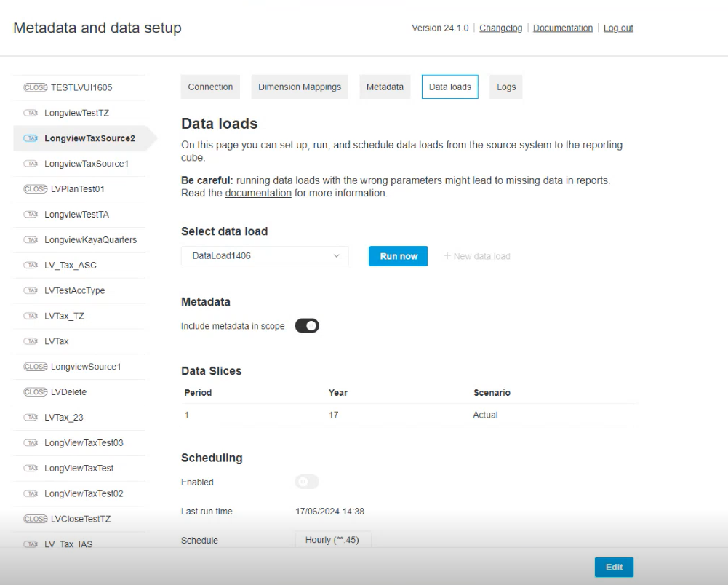
Task: Click the Edit button
Action: [x=614, y=568]
